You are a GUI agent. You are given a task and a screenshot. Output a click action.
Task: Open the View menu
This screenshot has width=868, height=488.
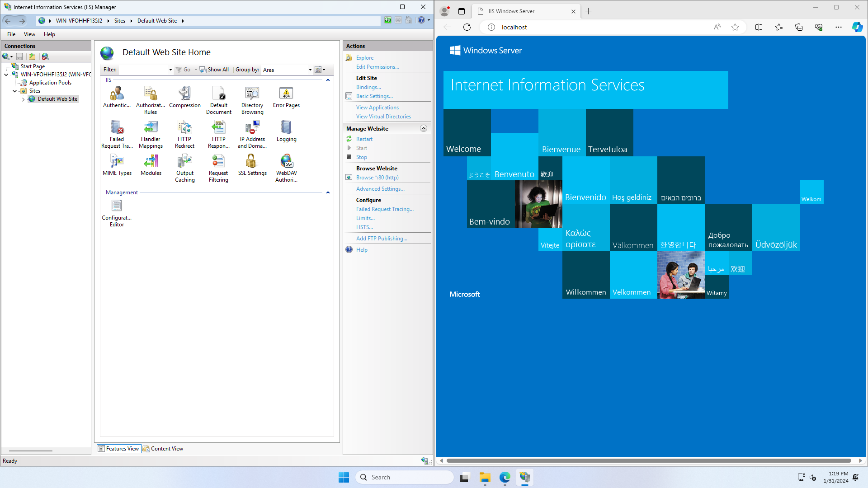[29, 34]
